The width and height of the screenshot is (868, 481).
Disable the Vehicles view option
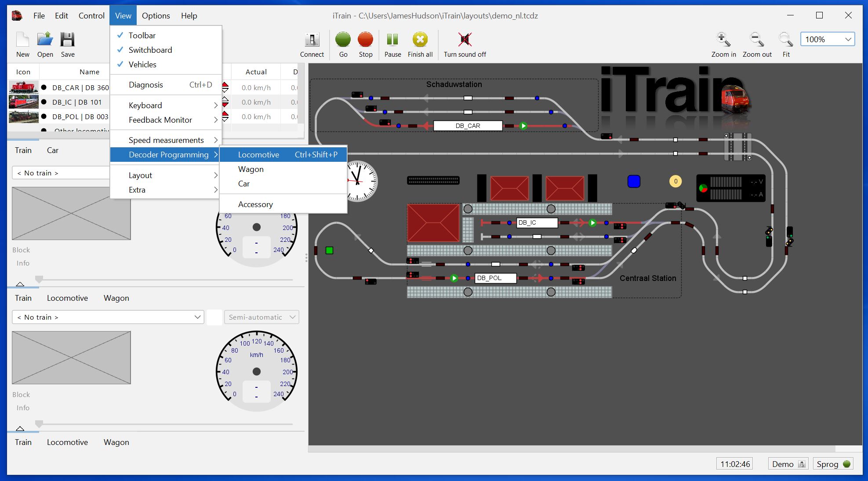coord(142,64)
